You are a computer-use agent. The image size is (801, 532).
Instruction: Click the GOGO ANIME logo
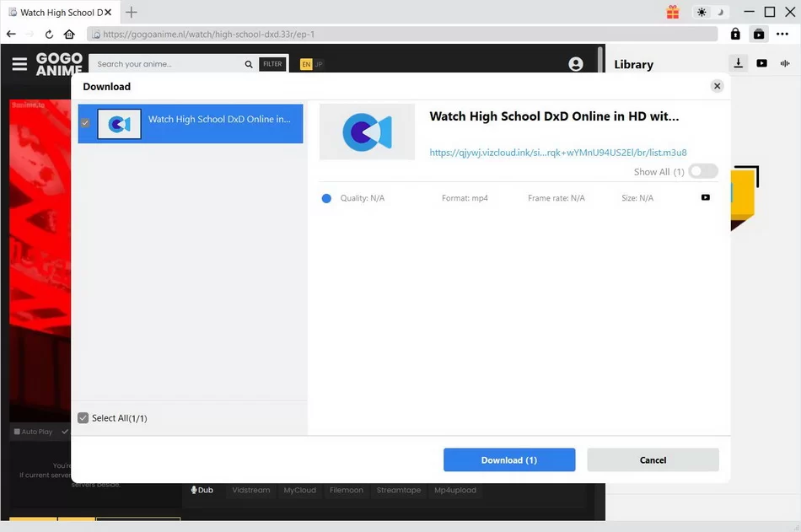(x=59, y=64)
